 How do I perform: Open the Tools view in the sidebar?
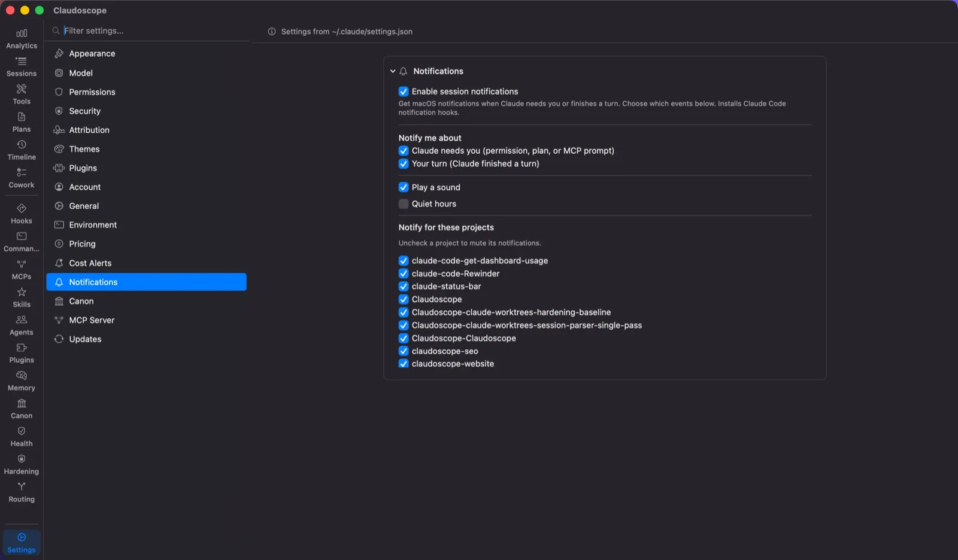click(x=22, y=95)
